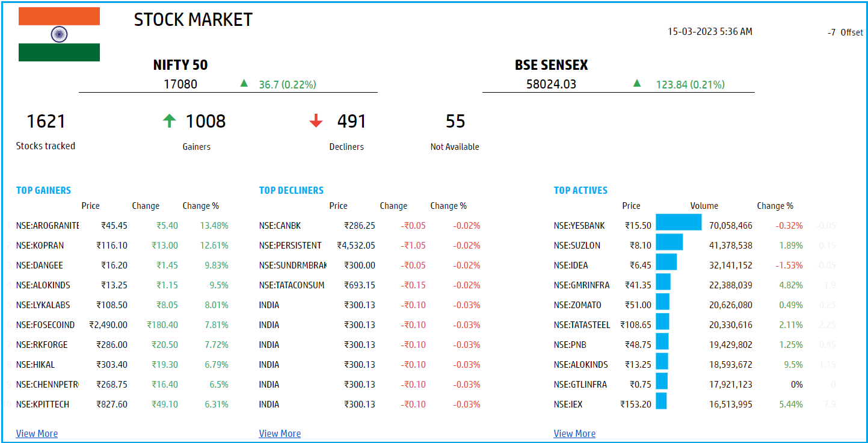Click the green Gainers up arrow
The width and height of the screenshot is (868, 443).
(170, 121)
